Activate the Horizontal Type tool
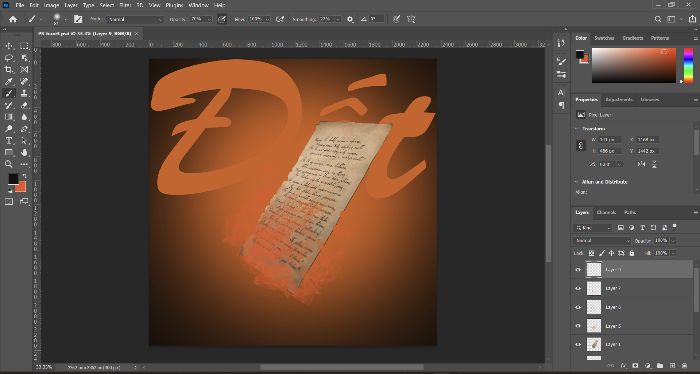Viewport: 700px width, 374px height. click(x=9, y=141)
